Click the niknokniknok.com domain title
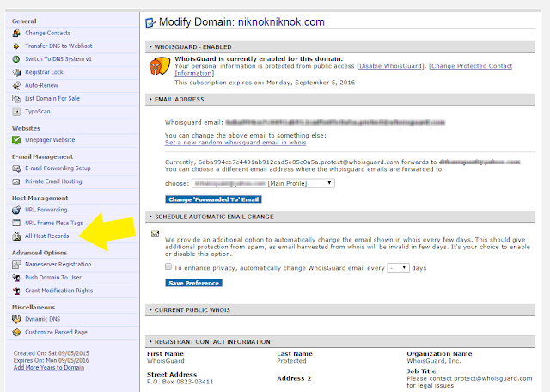Image resolution: width=550 pixels, height=392 pixels. (x=281, y=22)
